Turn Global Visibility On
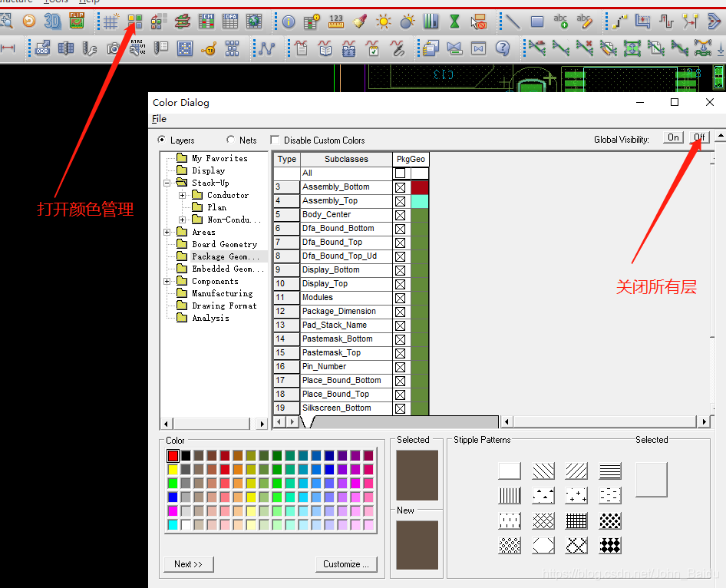Viewport: 726px width, 588px height. click(x=673, y=137)
